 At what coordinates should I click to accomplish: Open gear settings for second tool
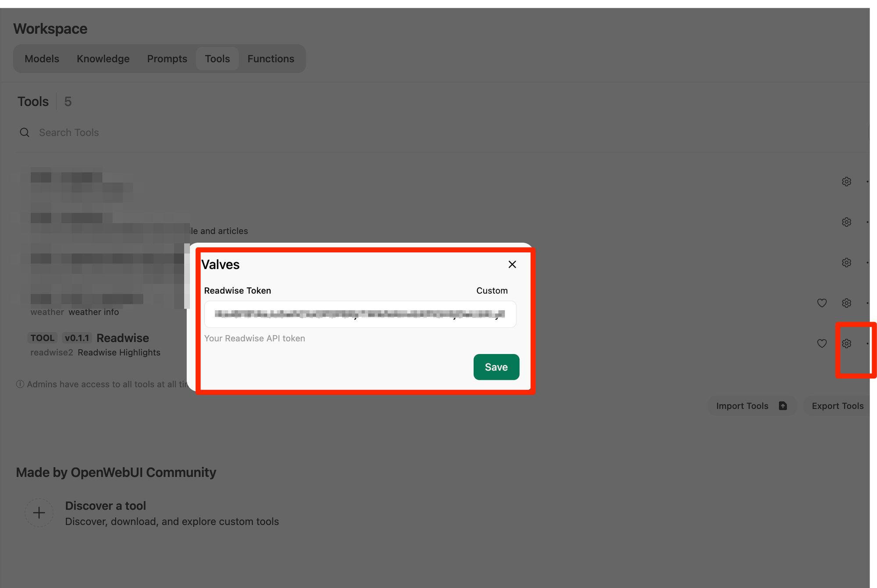(x=846, y=222)
